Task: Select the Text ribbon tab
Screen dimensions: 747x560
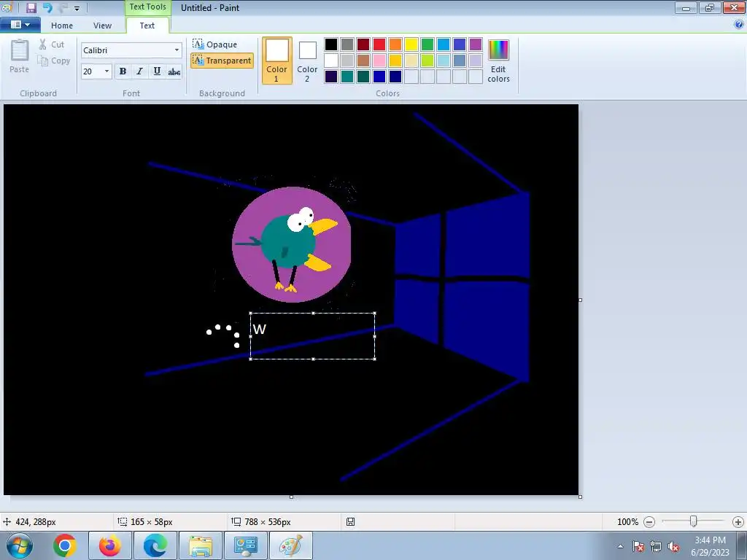Action: point(147,26)
